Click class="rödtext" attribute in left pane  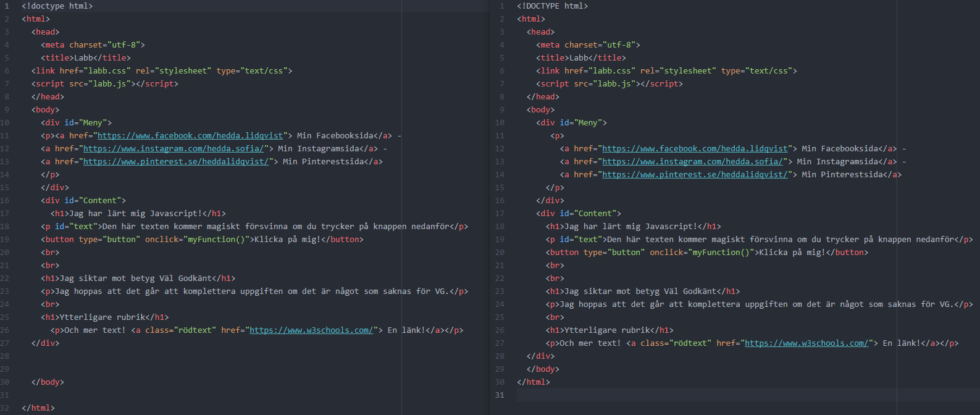click(181, 330)
